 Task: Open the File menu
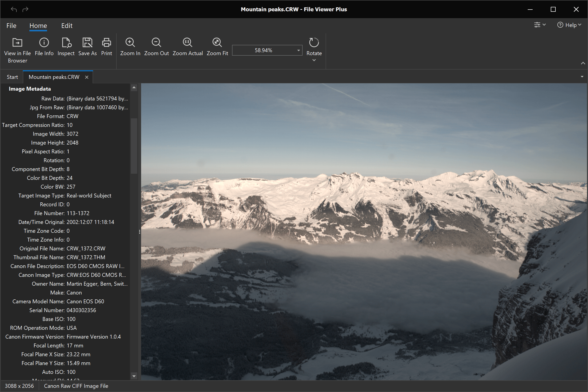(11, 26)
